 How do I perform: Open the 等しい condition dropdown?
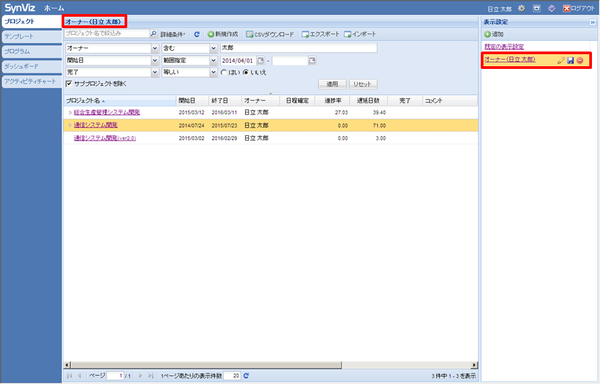pyautogui.click(x=214, y=72)
